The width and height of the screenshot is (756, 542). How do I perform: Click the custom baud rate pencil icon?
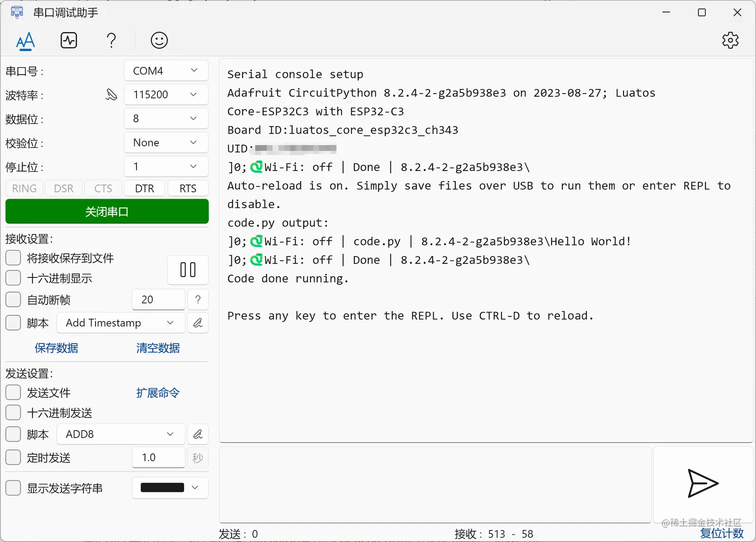coord(111,94)
